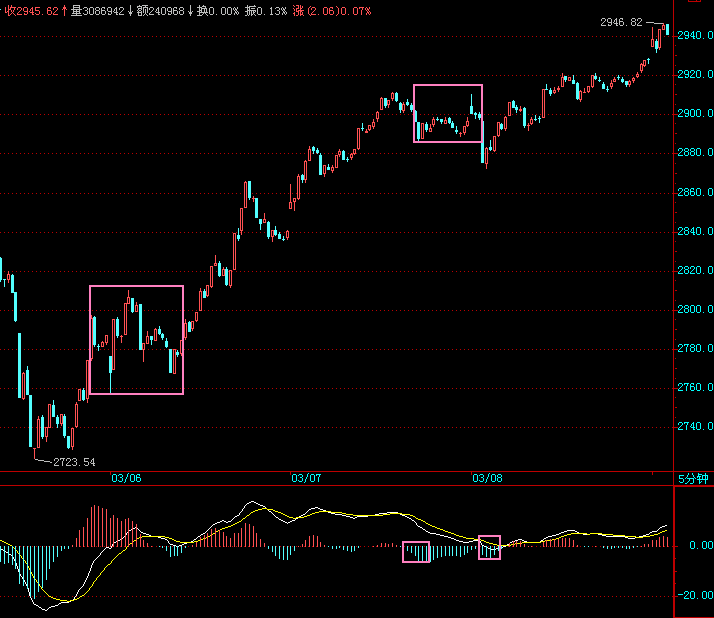Click the 2900.00 price axis label
Image resolution: width=714 pixels, height=618 pixels.
694,113
